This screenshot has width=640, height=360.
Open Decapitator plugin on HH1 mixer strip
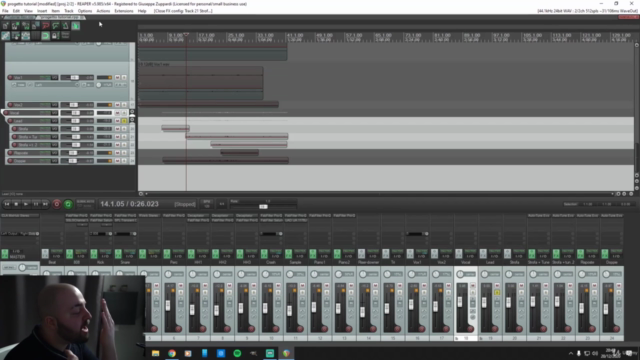click(x=198, y=216)
